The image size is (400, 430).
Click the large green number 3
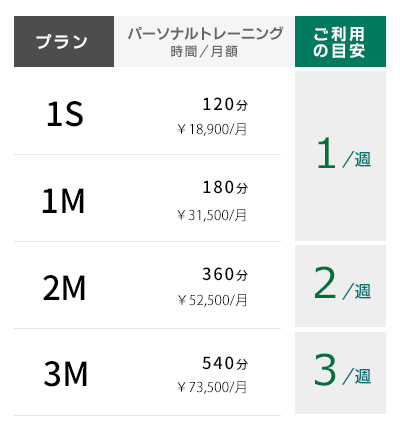coord(325,370)
